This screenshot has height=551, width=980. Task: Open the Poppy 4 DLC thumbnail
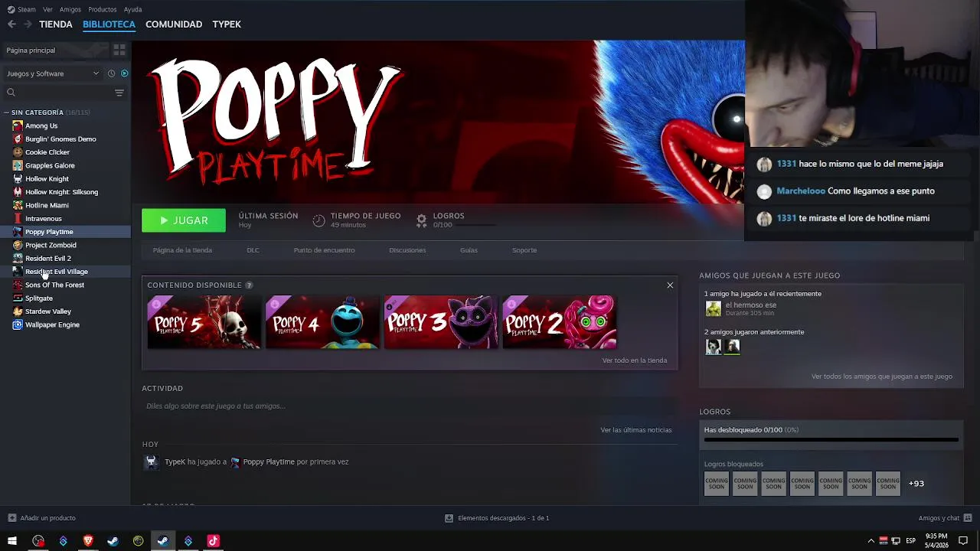click(322, 322)
